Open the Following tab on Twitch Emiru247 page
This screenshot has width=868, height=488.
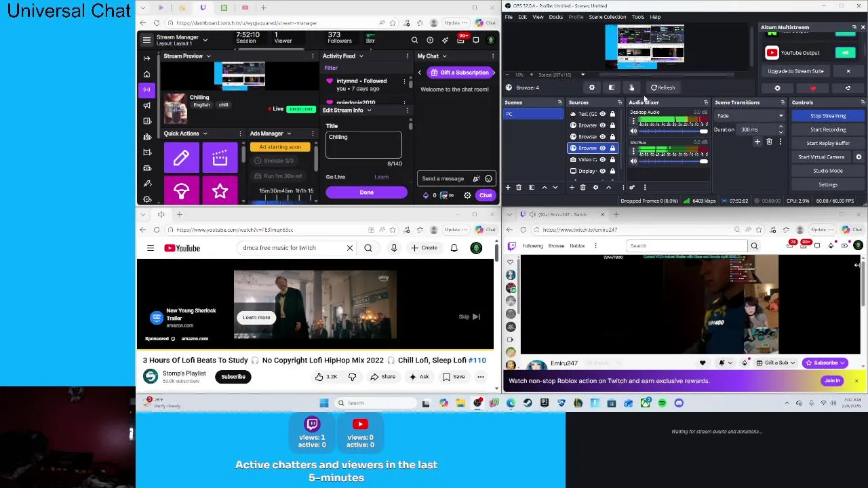tap(532, 246)
